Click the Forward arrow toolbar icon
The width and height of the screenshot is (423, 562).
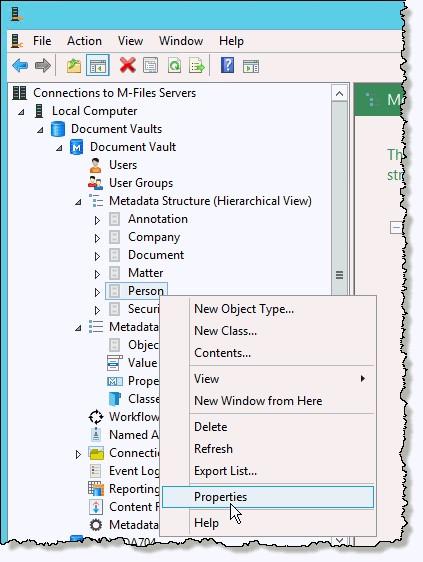[x=43, y=66]
